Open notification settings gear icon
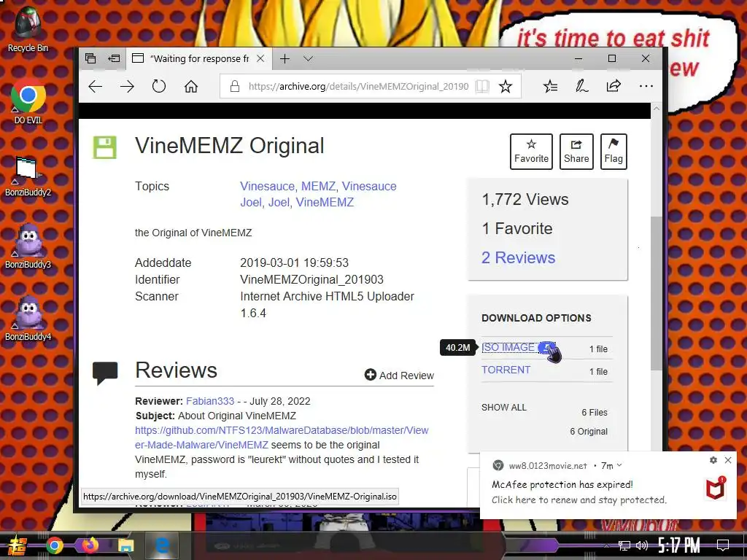The height and width of the screenshot is (560, 747). (x=713, y=460)
